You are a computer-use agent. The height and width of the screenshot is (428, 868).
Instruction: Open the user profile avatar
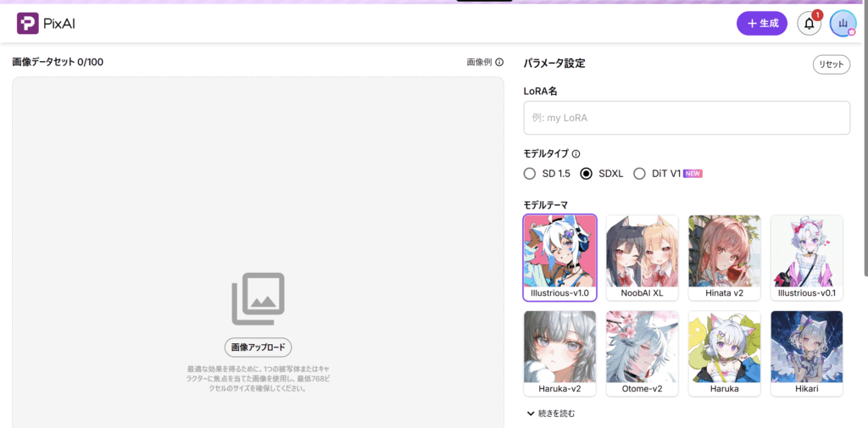843,24
